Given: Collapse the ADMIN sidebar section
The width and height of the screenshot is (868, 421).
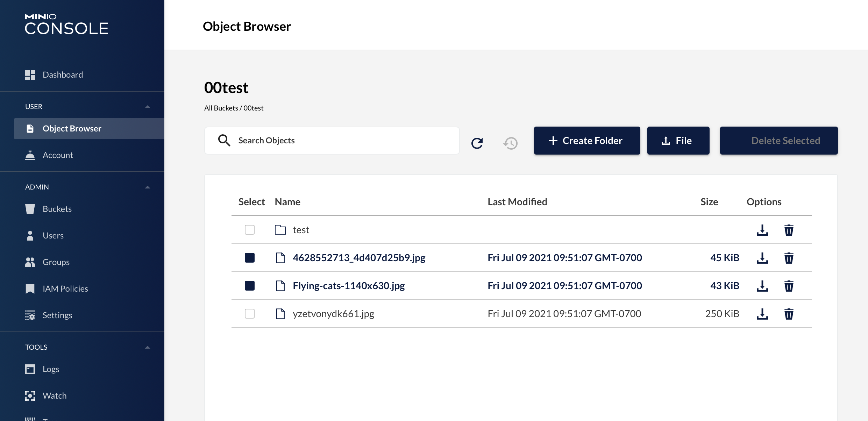Looking at the screenshot, I should click(147, 187).
